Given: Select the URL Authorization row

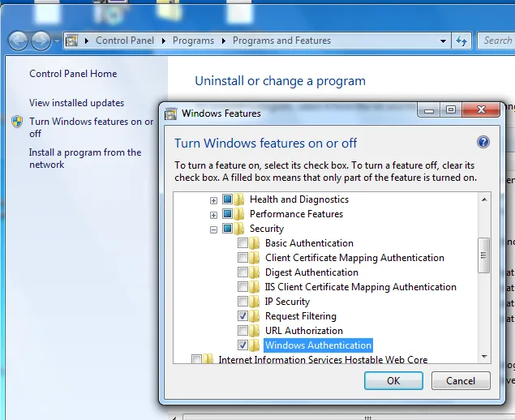Looking at the screenshot, I should 304,331.
